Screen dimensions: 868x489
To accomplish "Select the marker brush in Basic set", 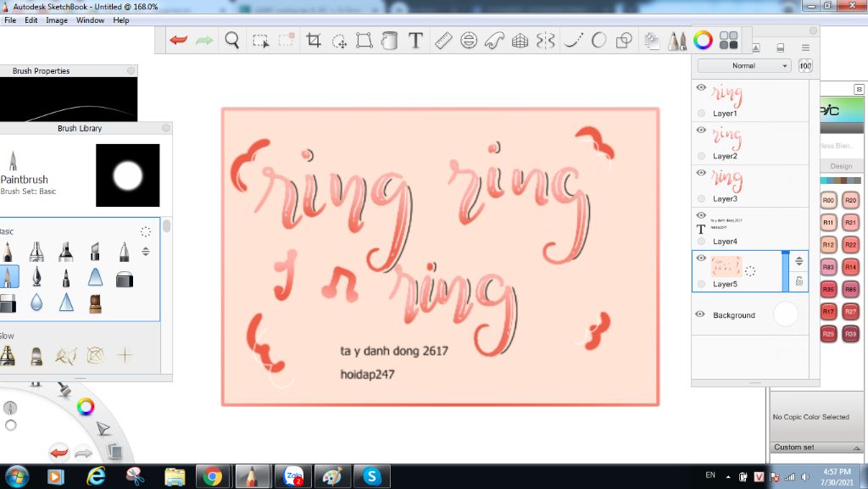I will click(66, 252).
